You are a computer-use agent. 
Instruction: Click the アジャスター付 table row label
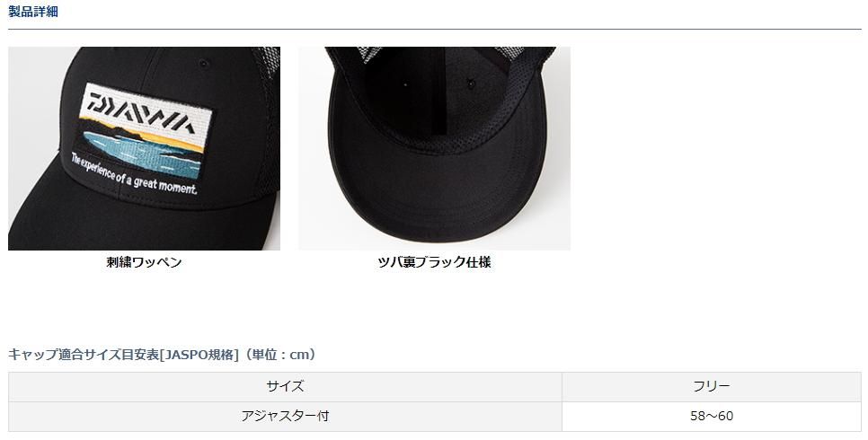pos(285,416)
